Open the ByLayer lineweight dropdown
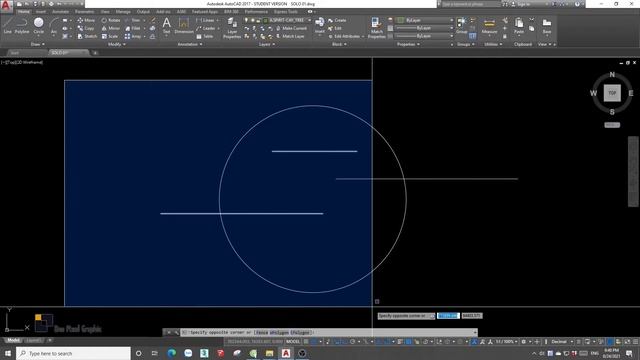The height and width of the screenshot is (360, 640). (x=451, y=28)
